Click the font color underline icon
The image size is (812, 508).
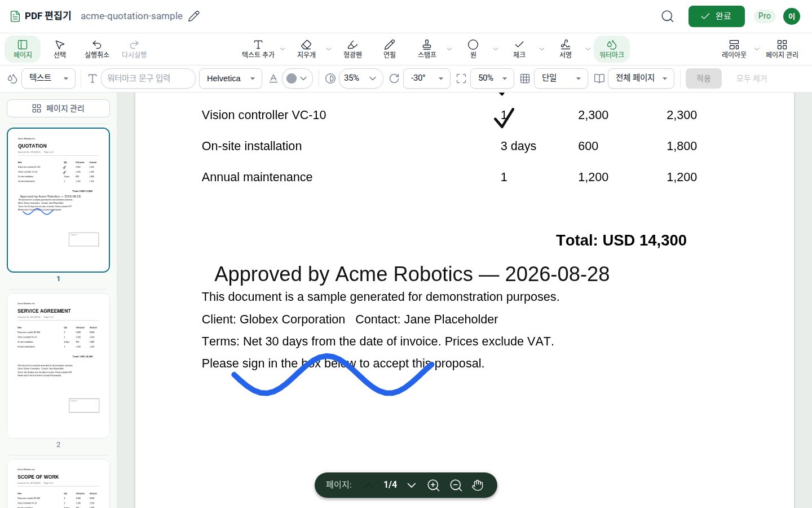pyautogui.click(x=273, y=78)
